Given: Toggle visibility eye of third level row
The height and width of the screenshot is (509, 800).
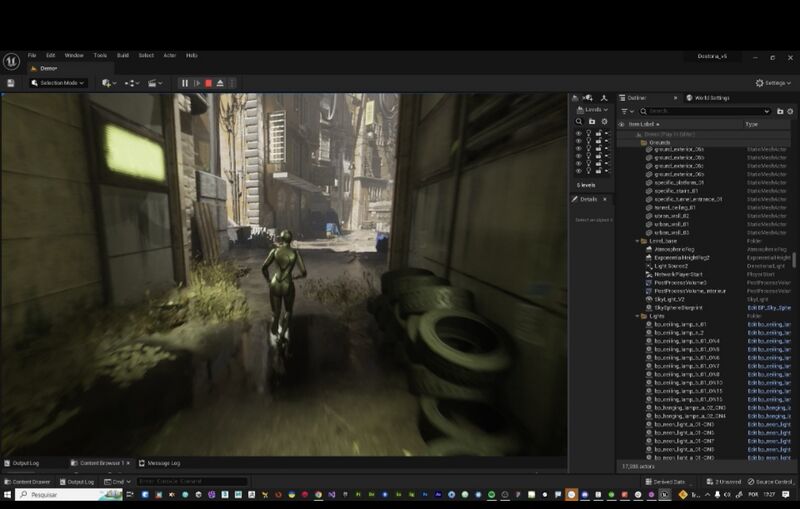Looking at the screenshot, I should (x=578, y=148).
